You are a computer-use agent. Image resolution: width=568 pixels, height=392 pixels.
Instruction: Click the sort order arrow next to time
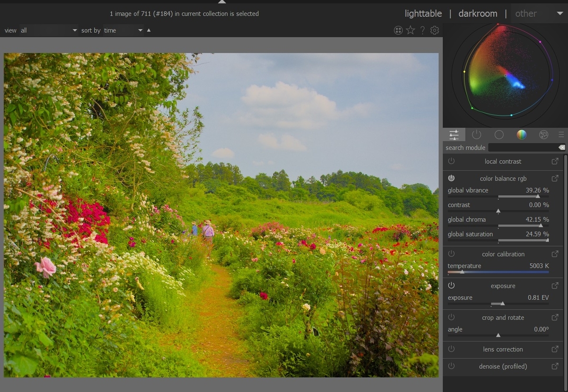[149, 30]
